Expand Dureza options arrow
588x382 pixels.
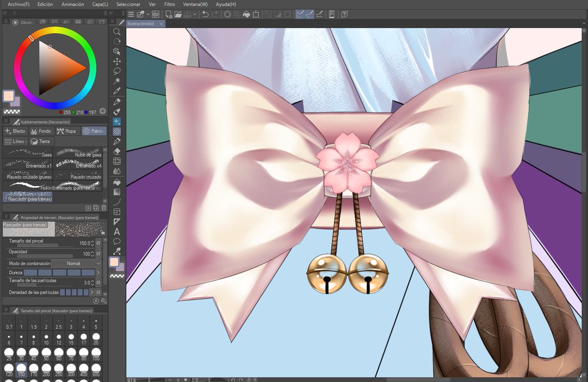98,272
